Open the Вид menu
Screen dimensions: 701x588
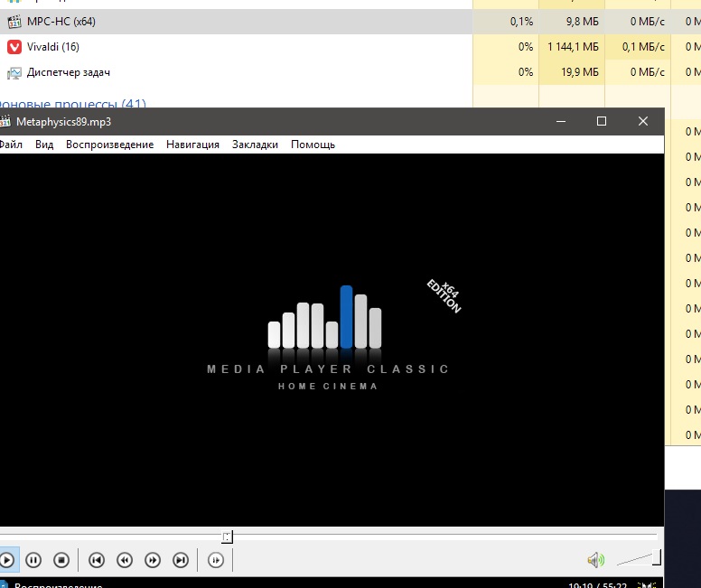[x=44, y=145]
